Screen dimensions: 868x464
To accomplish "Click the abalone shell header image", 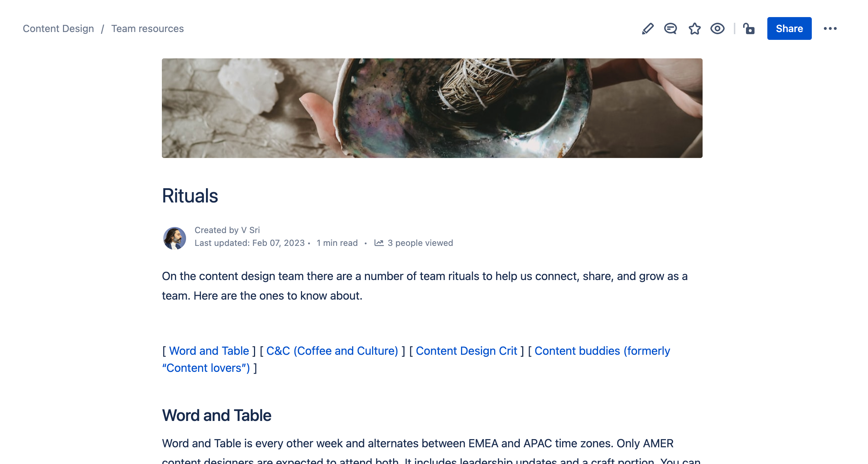I will click(x=432, y=108).
